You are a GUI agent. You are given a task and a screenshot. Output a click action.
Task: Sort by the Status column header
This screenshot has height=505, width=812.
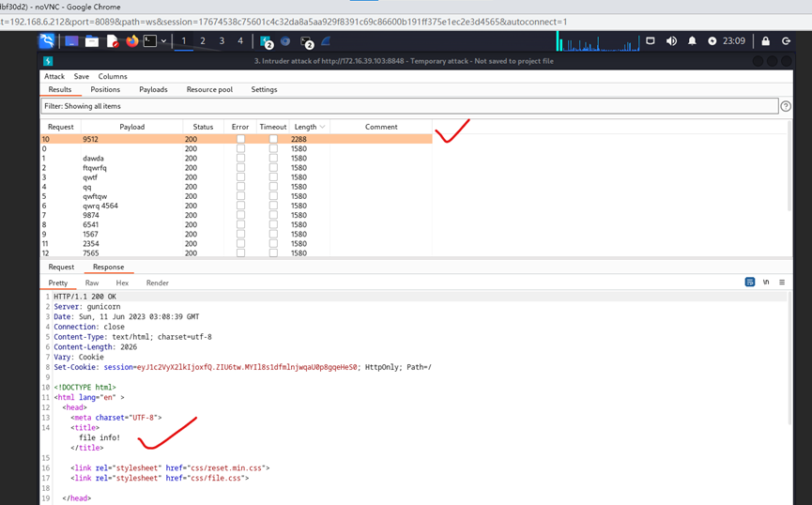click(x=203, y=127)
